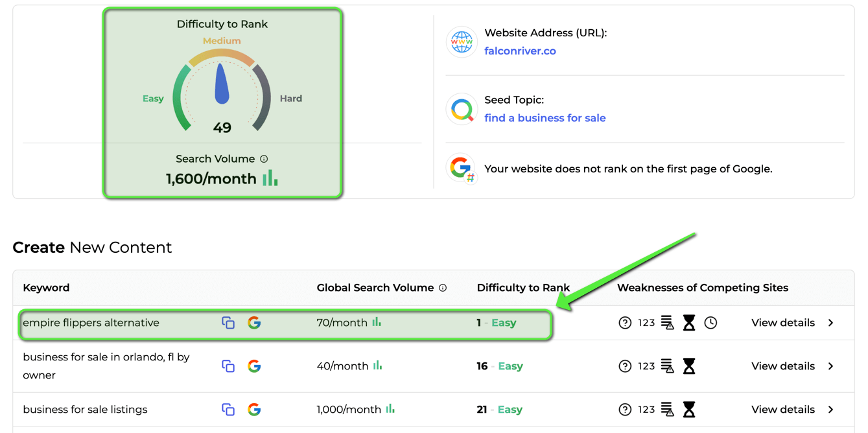Screen dimensions: 868x433
Task: Click Google icon for 'business for sale listings'
Action: click(x=254, y=410)
